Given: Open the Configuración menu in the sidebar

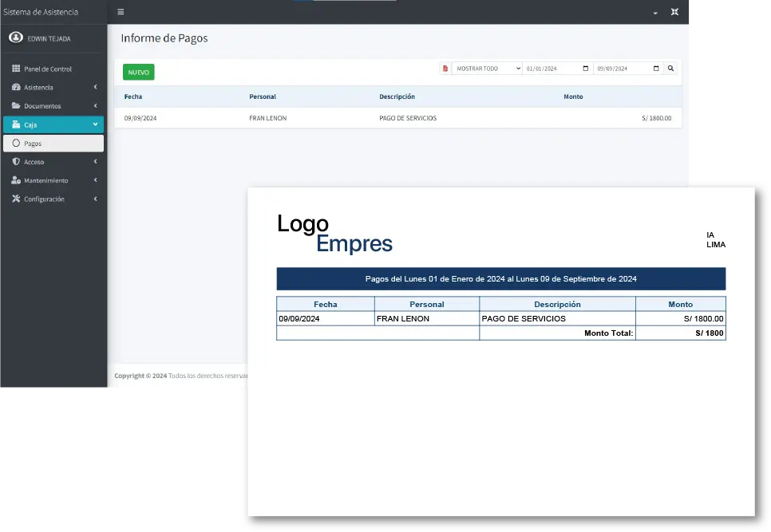Looking at the screenshot, I should 53,199.
